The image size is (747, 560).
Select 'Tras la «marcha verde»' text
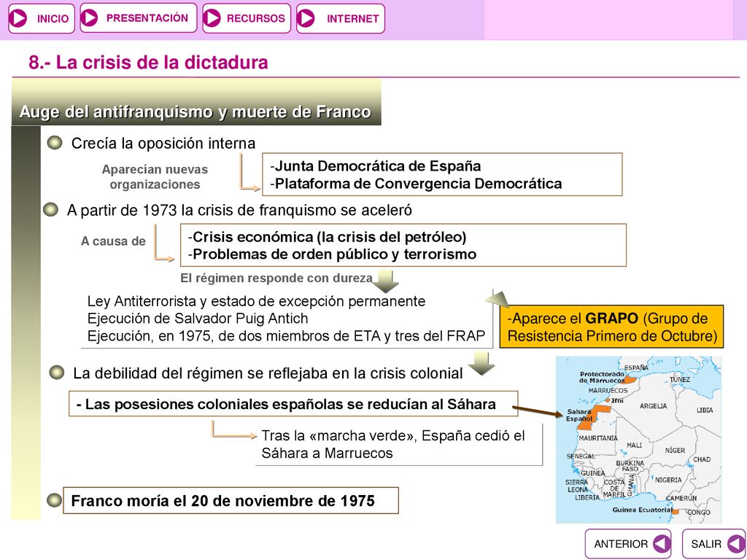(x=393, y=444)
